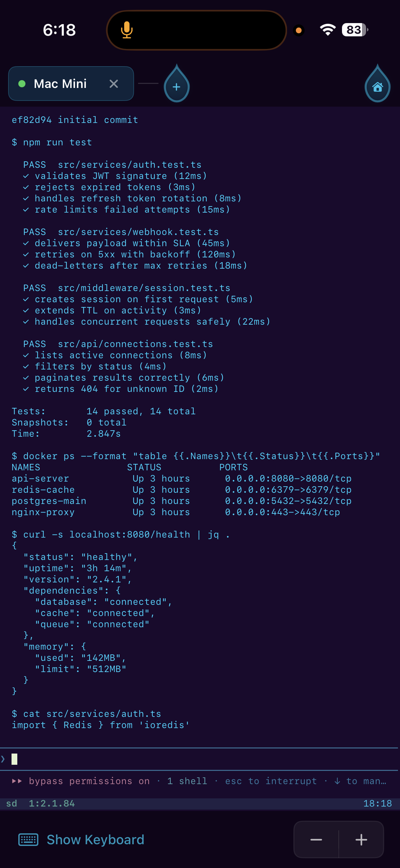Expand the 'sd' session indicator in status bar
This screenshot has height=868, width=400.
pos(11,803)
